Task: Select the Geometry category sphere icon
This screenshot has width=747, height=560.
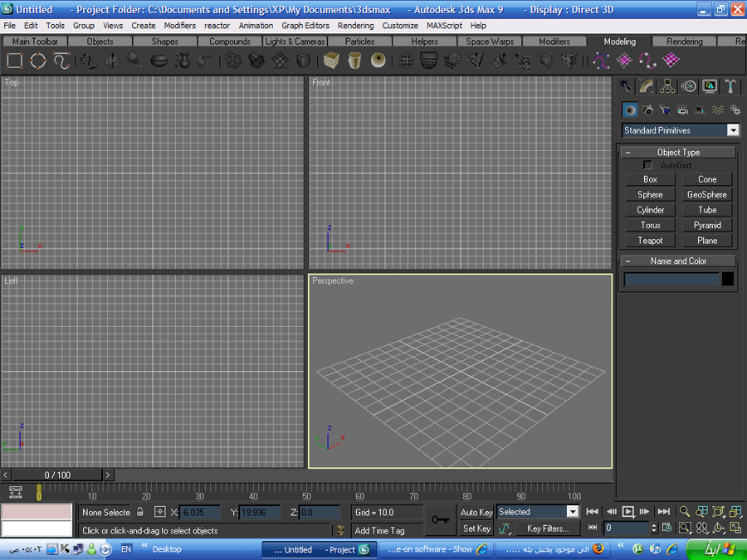Action: tap(630, 110)
